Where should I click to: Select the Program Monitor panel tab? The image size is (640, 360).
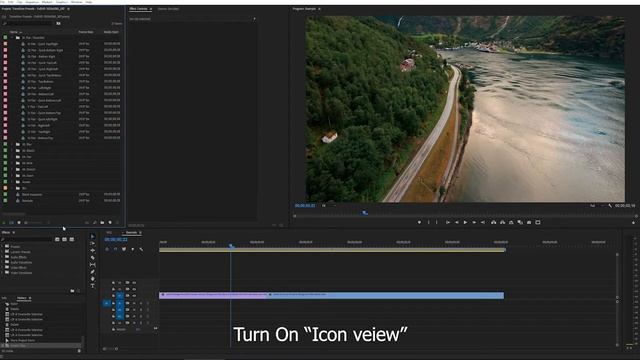click(x=304, y=9)
